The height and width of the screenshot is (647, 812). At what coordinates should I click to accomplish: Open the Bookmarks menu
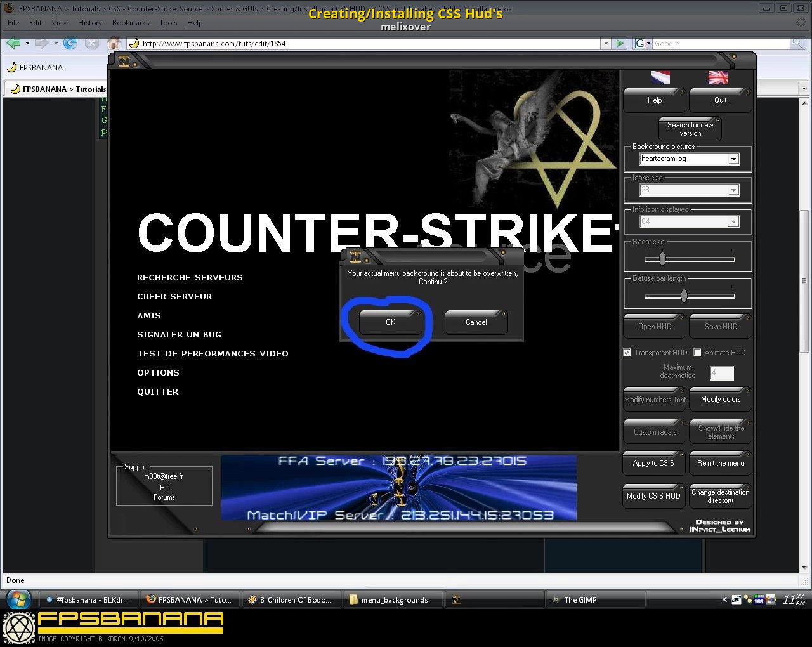click(x=131, y=23)
